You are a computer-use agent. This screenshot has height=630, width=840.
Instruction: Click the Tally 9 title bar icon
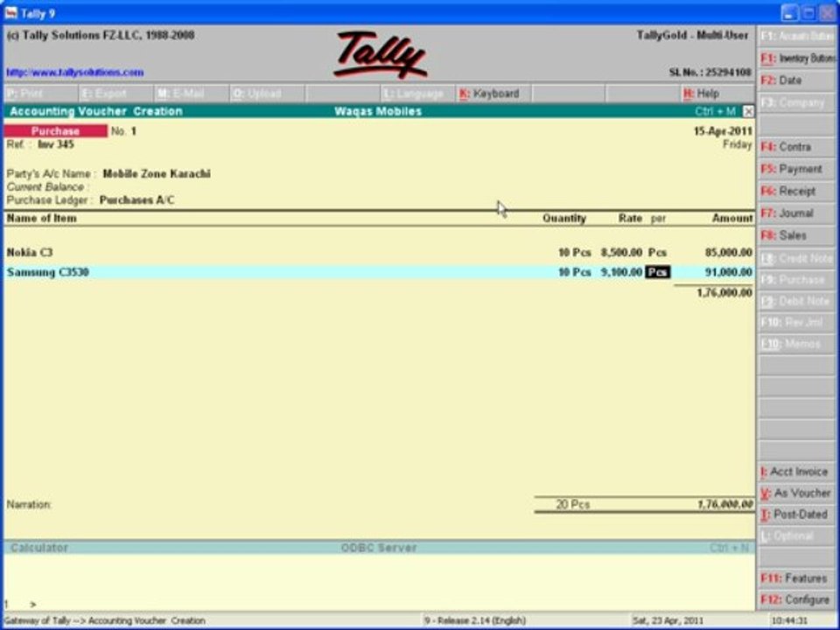pyautogui.click(x=10, y=13)
